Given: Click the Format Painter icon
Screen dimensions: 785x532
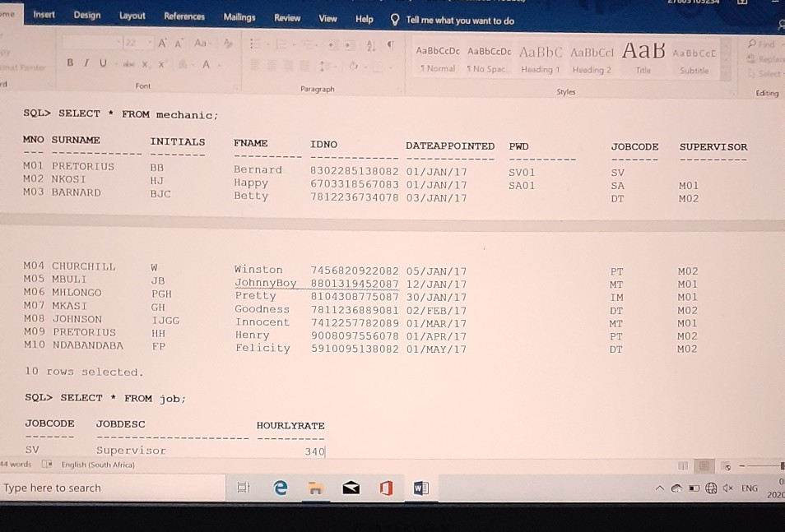Looking at the screenshot, I should tap(21, 68).
